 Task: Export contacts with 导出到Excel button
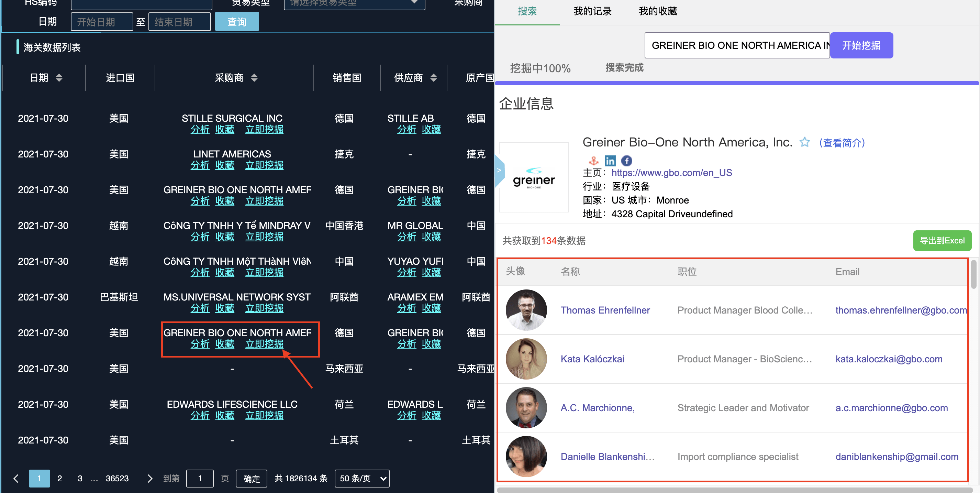pyautogui.click(x=942, y=241)
